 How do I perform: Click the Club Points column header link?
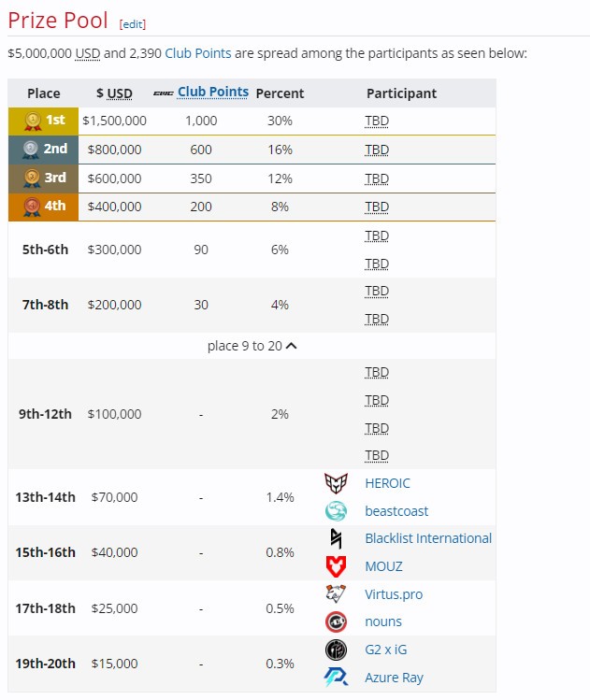point(213,92)
